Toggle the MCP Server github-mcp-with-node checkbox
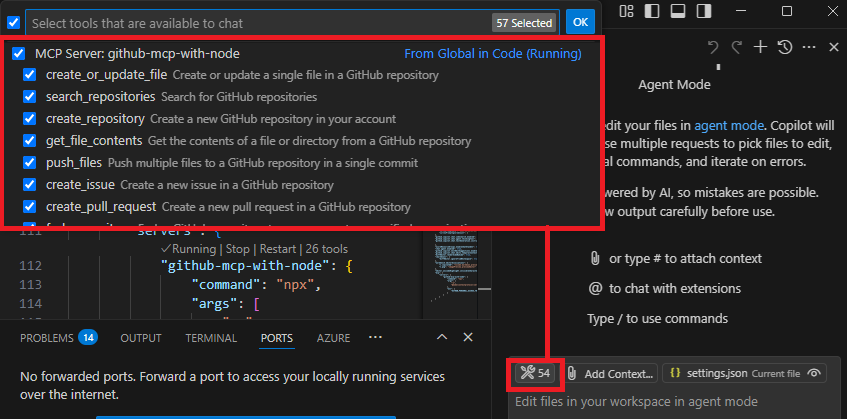The image size is (847, 419). 18,53
